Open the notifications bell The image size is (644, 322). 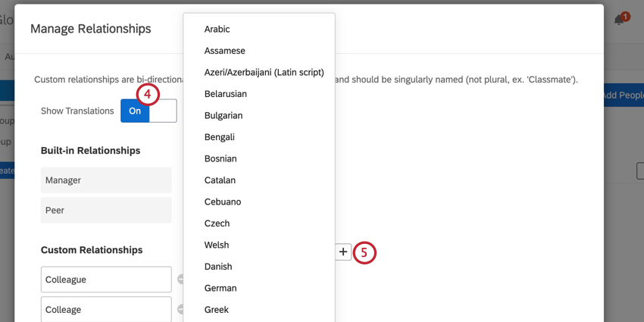(x=620, y=20)
